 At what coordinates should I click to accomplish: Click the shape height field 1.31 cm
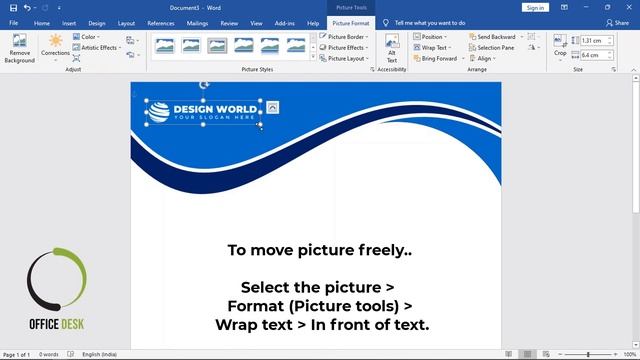593,40
